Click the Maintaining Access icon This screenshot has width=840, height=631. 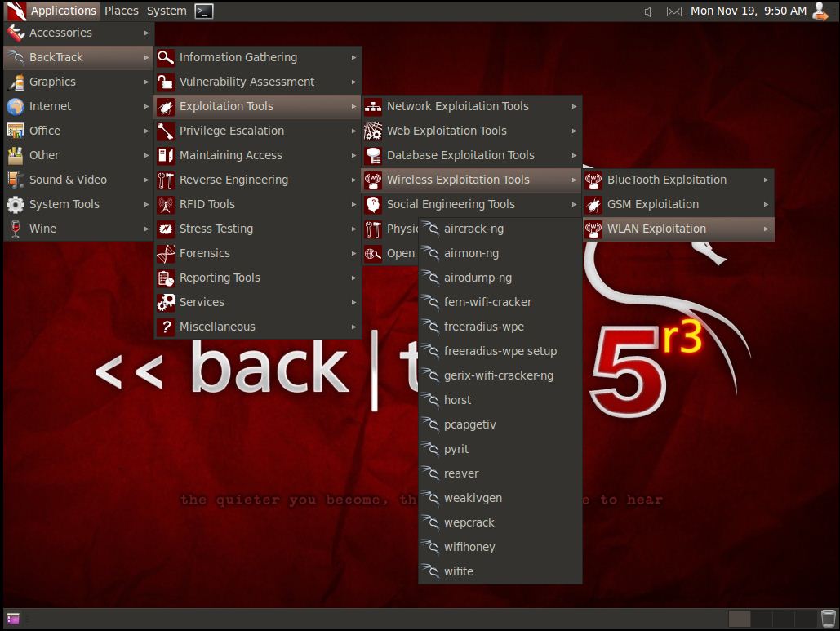[166, 155]
